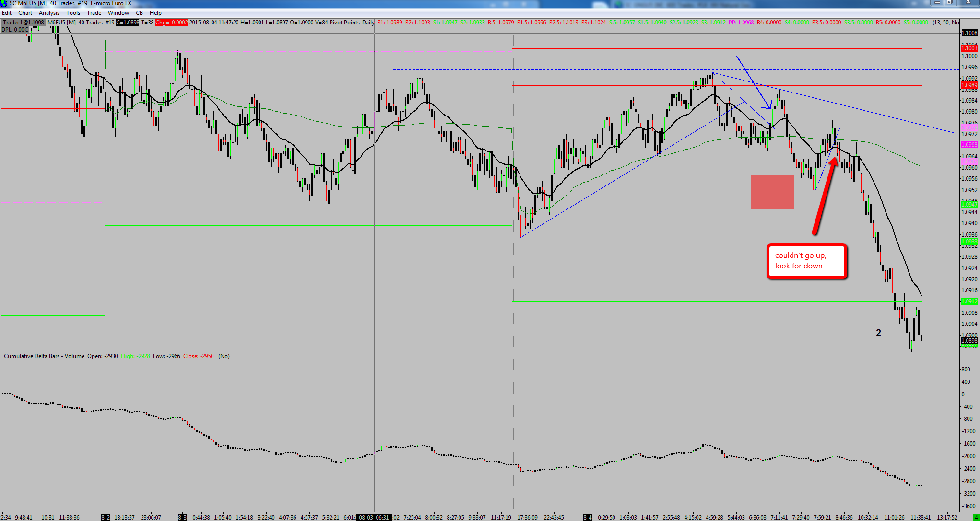980x521 pixels.
Task: Open the CB menu
Action: [139, 13]
